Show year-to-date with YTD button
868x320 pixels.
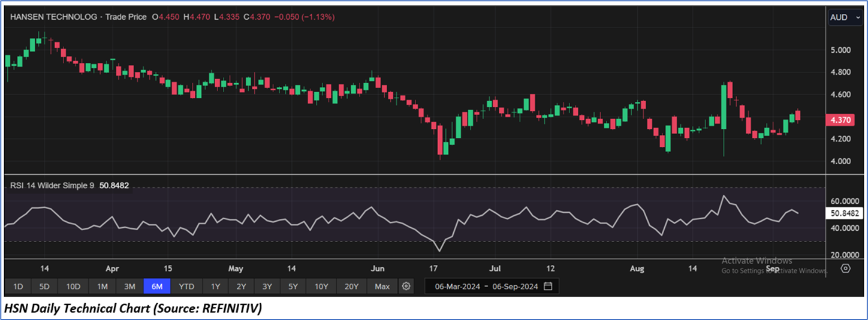[x=186, y=286]
